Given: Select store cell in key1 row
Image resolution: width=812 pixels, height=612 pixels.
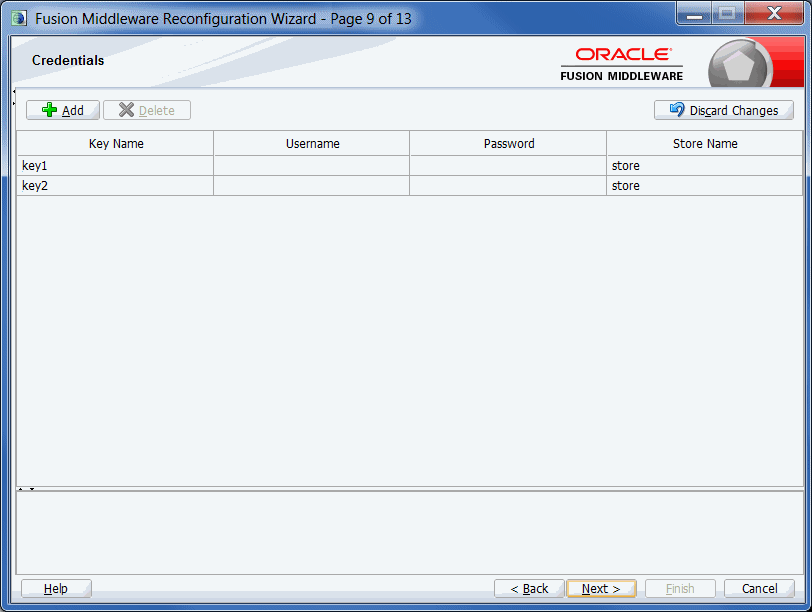Looking at the screenshot, I should click(x=705, y=166).
